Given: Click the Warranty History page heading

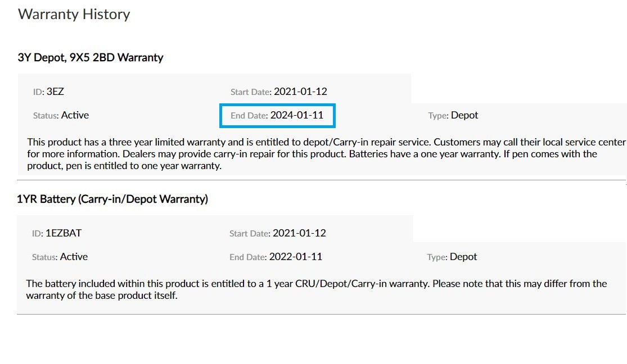Looking at the screenshot, I should (74, 14).
